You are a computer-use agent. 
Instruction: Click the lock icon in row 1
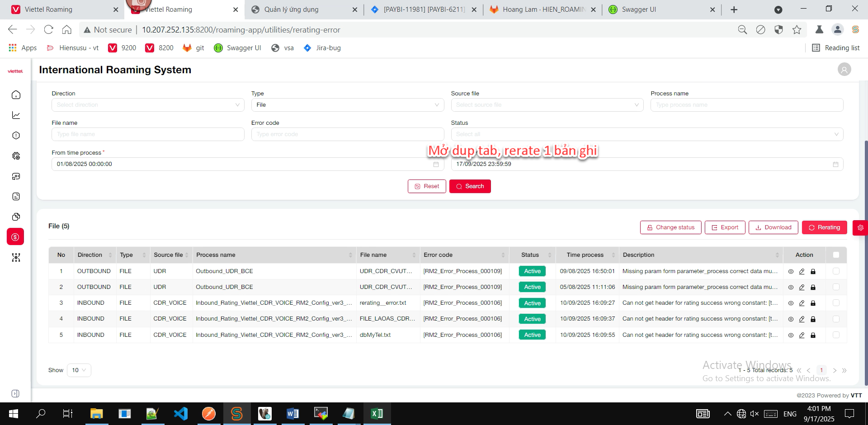click(813, 271)
